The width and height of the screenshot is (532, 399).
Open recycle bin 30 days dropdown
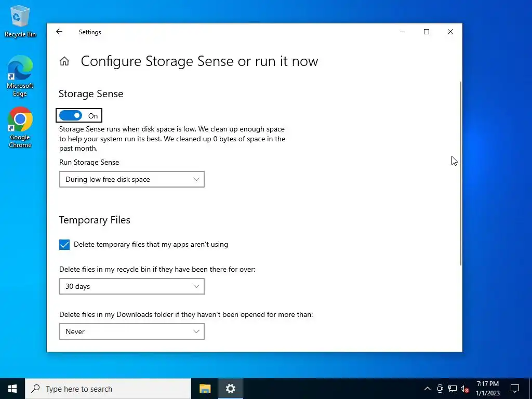[x=131, y=286]
